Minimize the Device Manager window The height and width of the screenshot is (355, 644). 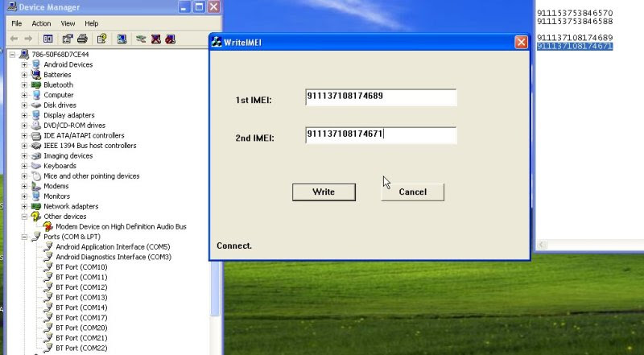tap(184, 6)
